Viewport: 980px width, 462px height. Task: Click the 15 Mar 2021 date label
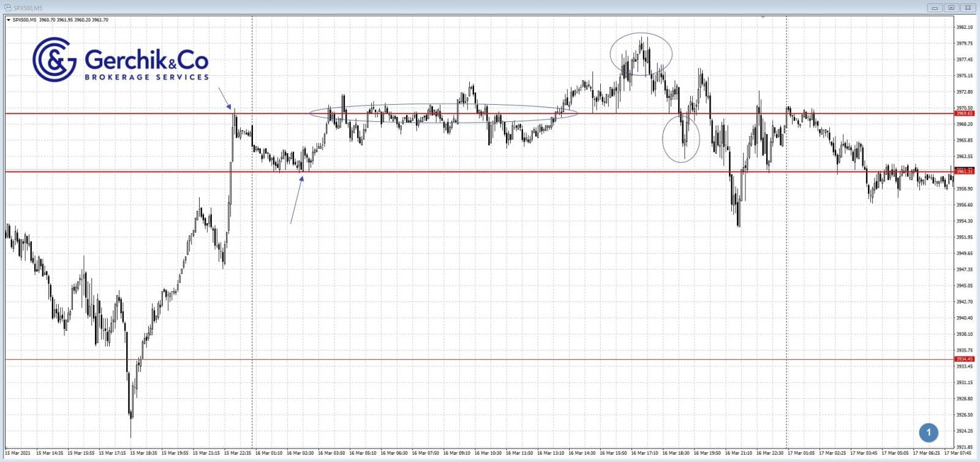(18, 453)
